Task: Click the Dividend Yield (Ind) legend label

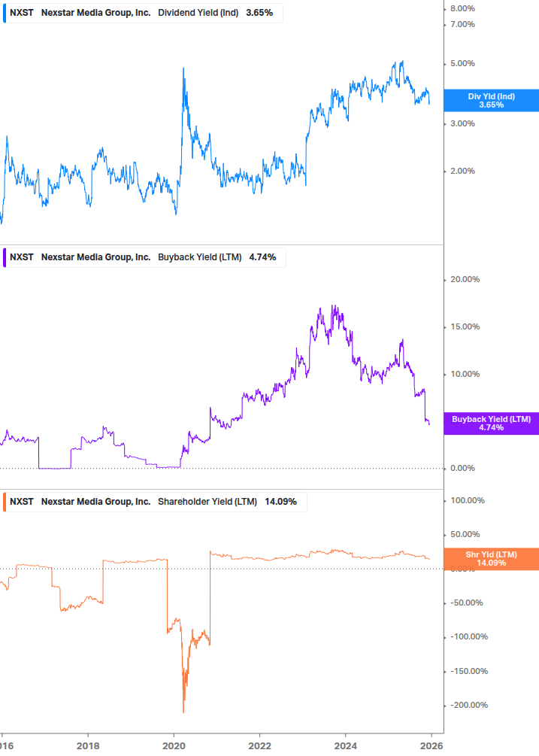Action: pos(198,13)
